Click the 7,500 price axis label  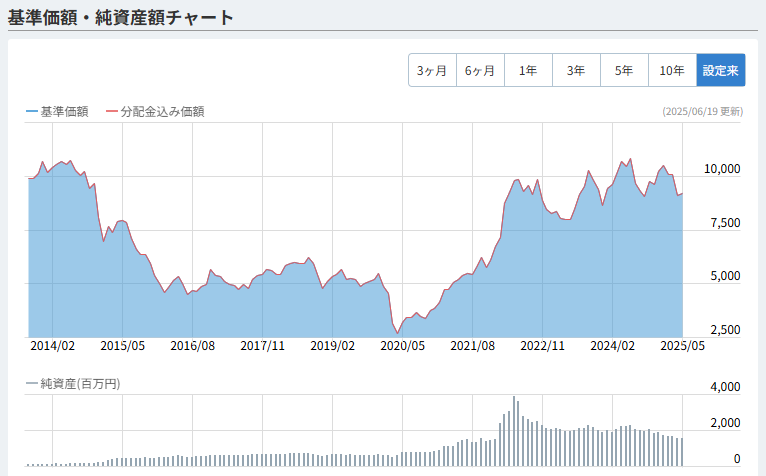(725, 223)
